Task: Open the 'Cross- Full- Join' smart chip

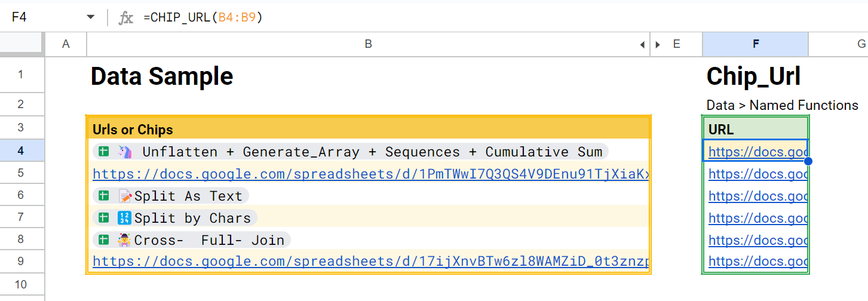Action: (x=191, y=240)
